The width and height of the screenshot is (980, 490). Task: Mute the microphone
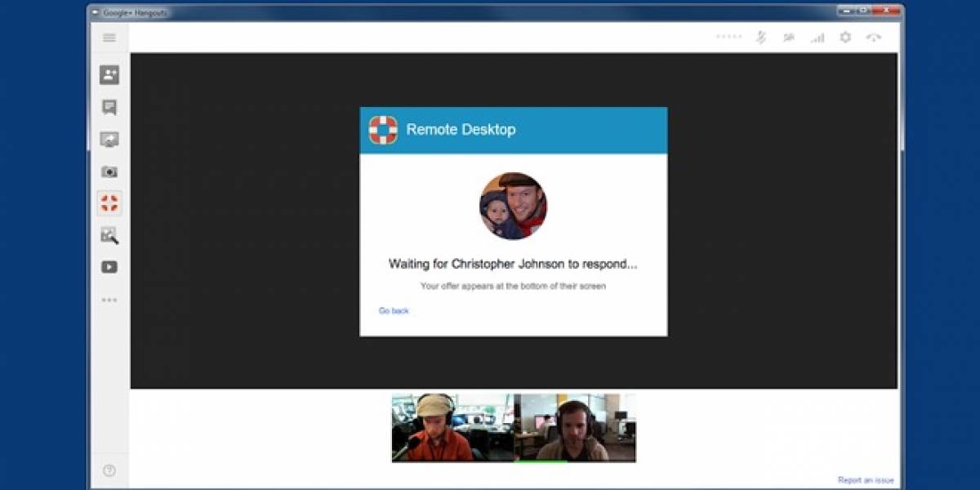tap(760, 38)
